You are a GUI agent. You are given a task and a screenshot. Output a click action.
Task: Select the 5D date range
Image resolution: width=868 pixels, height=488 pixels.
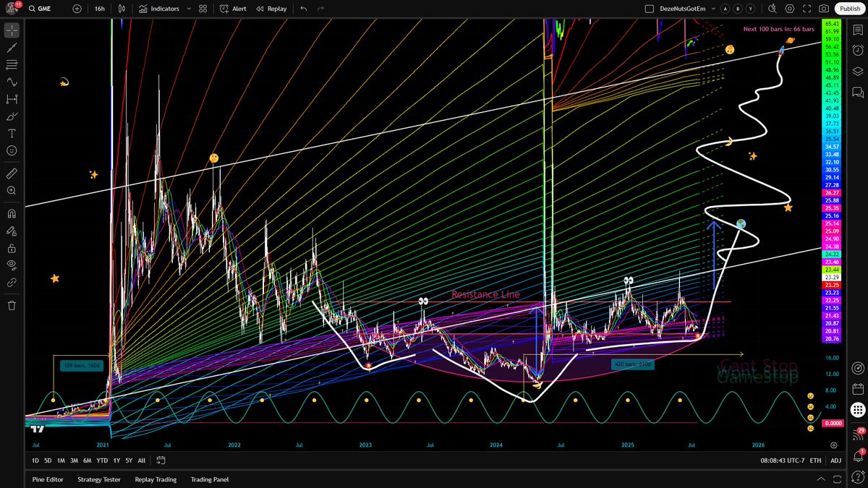click(x=48, y=461)
